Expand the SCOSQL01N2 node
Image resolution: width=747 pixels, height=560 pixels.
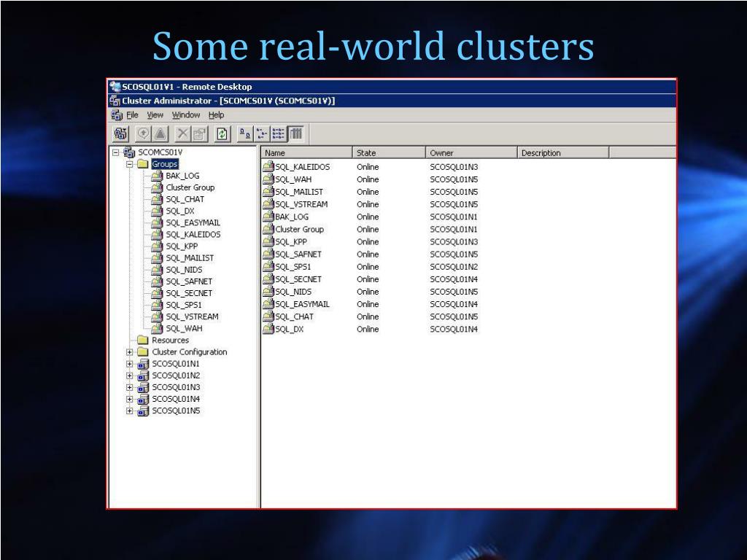(130, 376)
